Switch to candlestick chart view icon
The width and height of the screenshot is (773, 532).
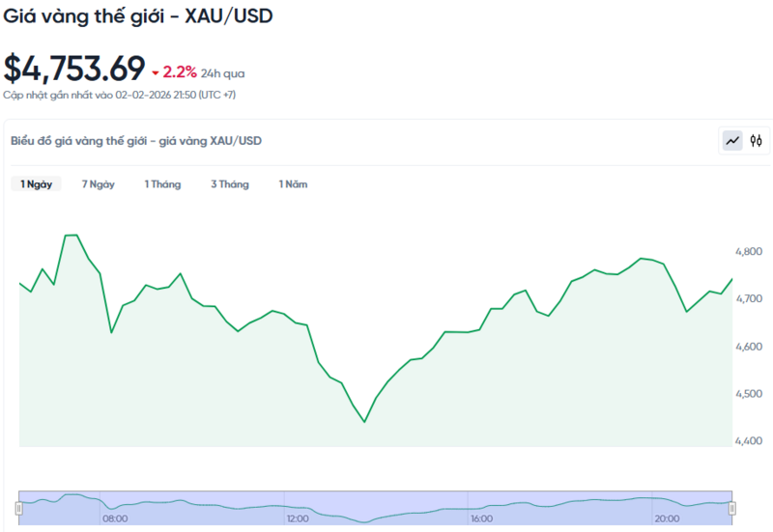(x=757, y=141)
